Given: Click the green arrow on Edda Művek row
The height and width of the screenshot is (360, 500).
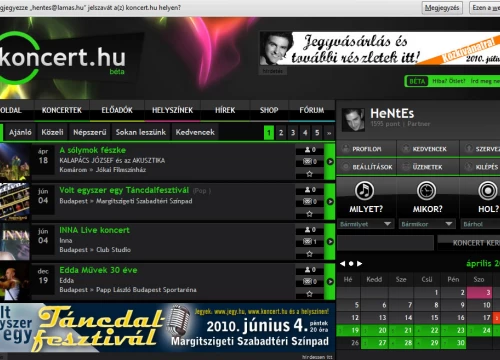Looking at the screenshot, I should tap(330, 282).
